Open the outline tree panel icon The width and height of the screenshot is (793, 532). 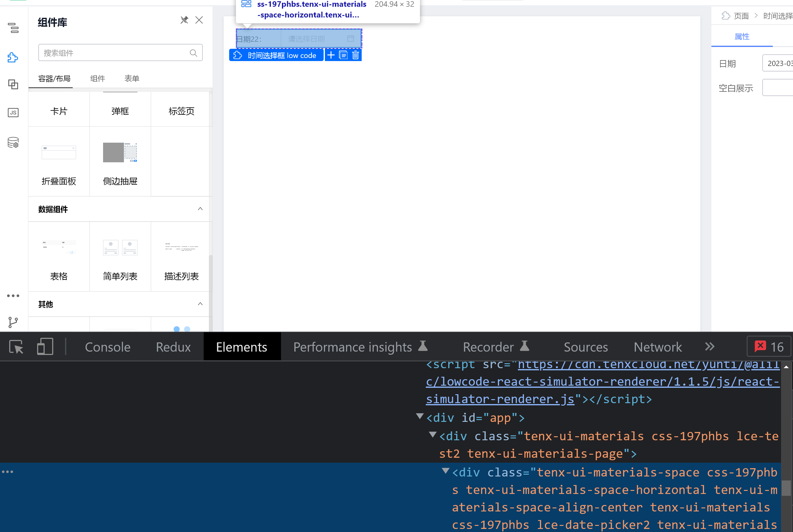coord(13,28)
